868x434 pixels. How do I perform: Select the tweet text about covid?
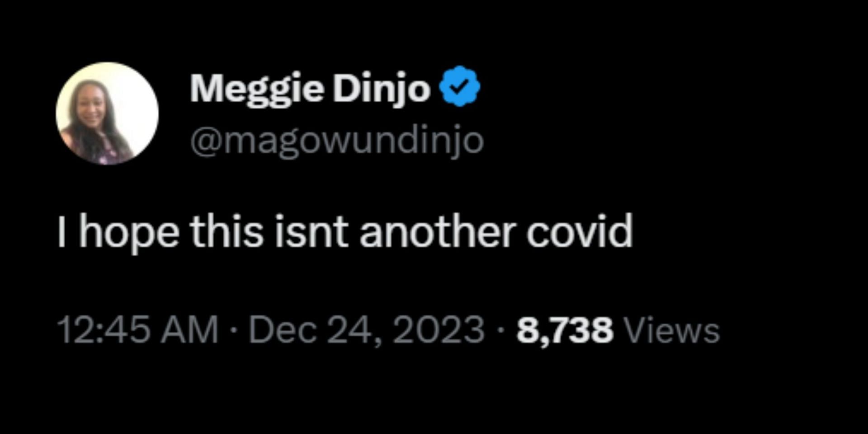[345, 232]
